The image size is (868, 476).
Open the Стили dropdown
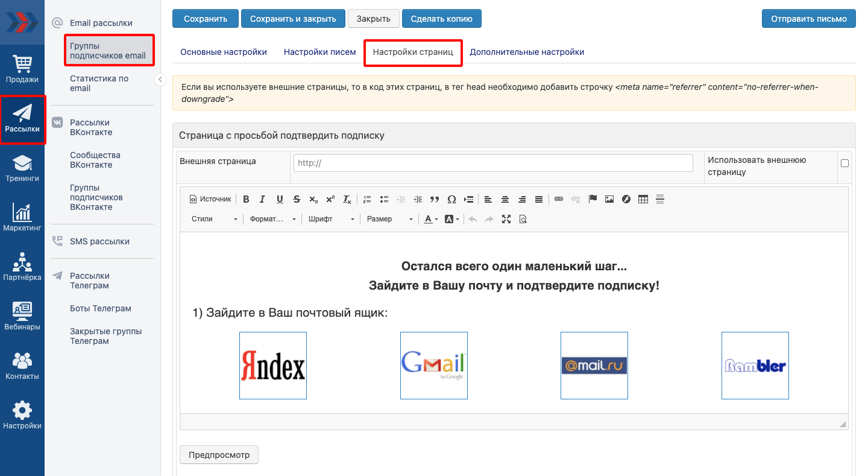(214, 219)
